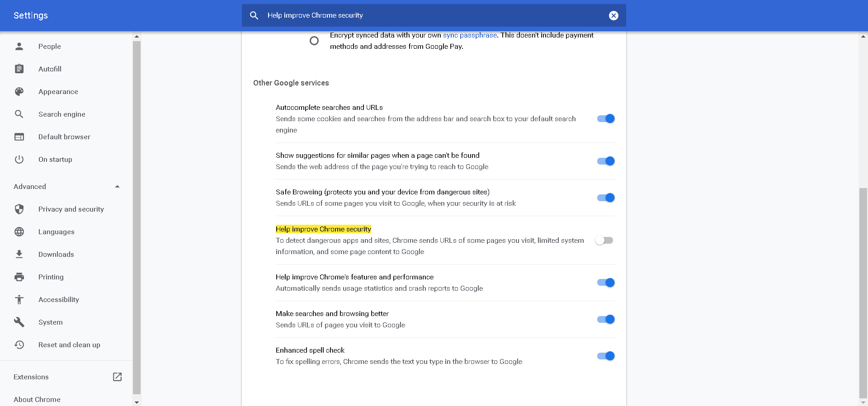Click the Autofill clipboard icon
This screenshot has height=406, width=868.
[x=19, y=69]
